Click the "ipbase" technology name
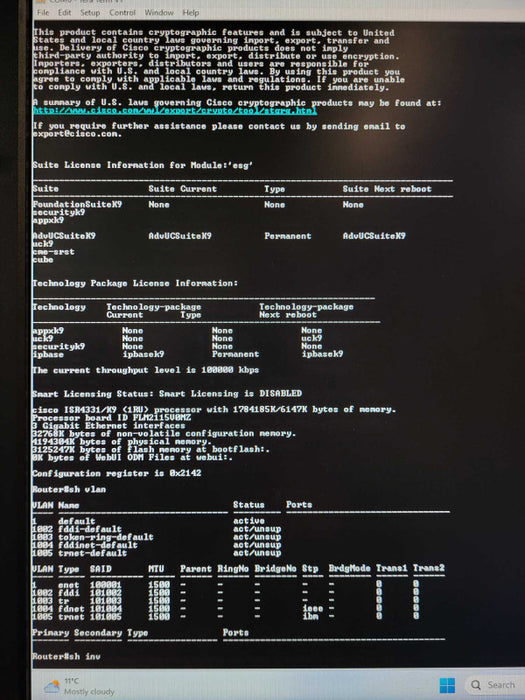525x700 pixels. click(x=48, y=354)
